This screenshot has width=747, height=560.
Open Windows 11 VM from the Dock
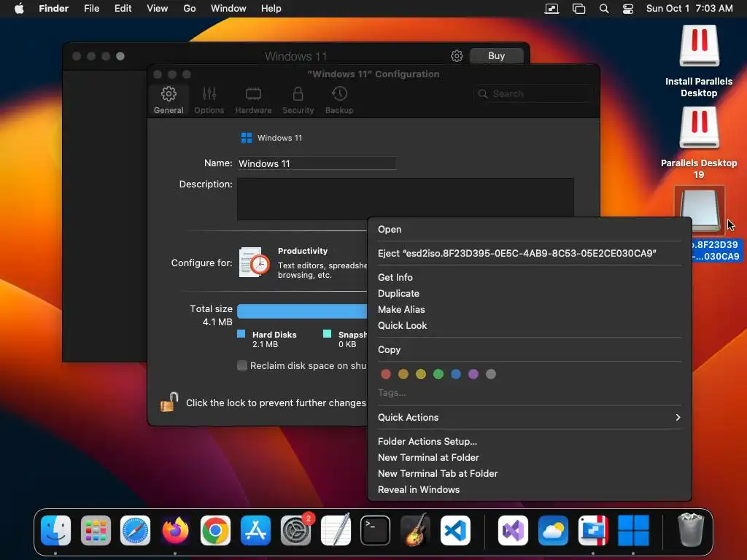(x=633, y=530)
